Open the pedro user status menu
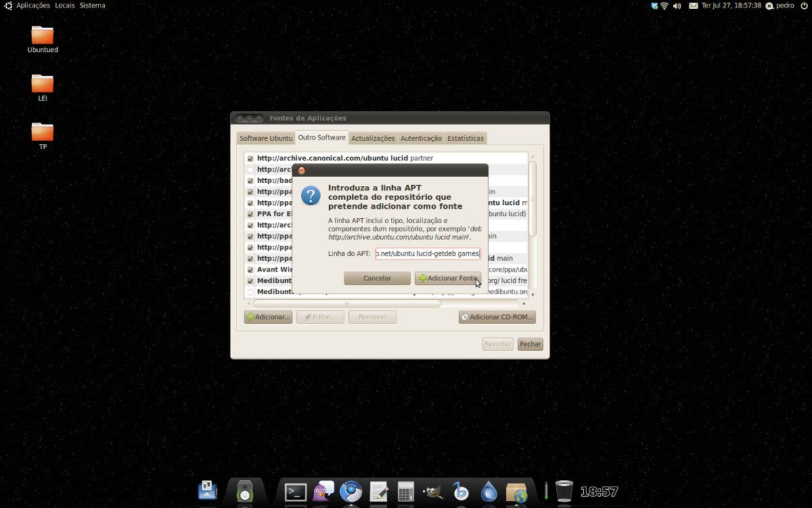The width and height of the screenshot is (812, 508). point(780,5)
